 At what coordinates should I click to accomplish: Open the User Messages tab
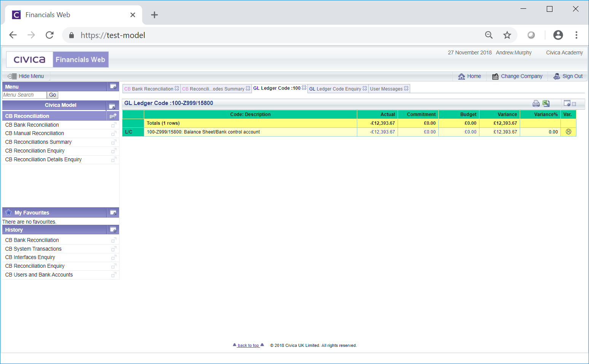click(x=386, y=89)
